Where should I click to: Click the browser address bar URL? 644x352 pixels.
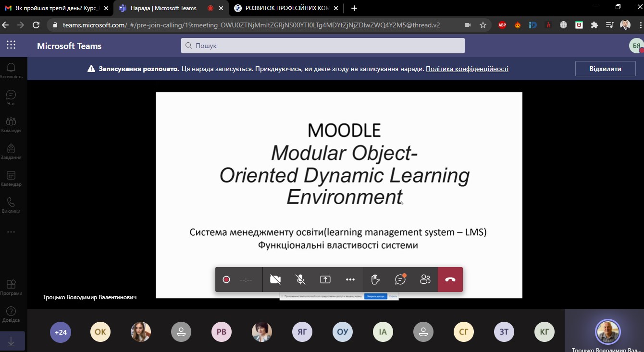coord(251,25)
